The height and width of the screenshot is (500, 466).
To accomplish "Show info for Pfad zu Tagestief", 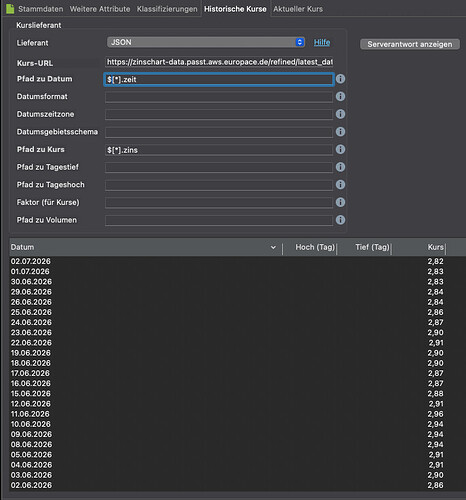I will (340, 167).
